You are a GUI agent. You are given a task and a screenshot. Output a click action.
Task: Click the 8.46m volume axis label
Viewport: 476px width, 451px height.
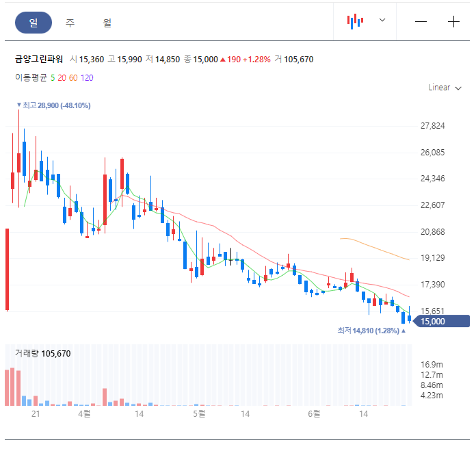pos(432,385)
